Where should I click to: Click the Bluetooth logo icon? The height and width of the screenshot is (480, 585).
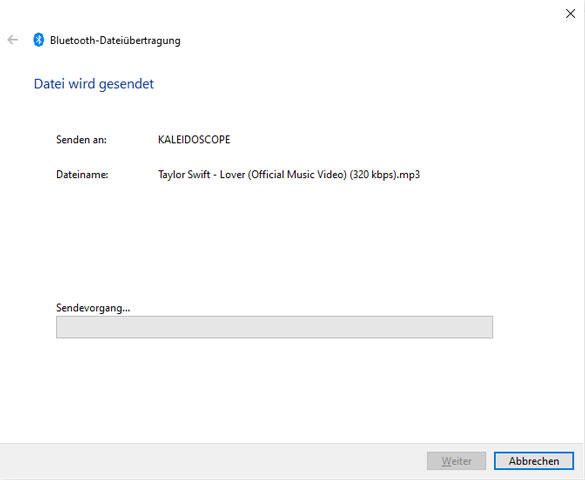coord(38,40)
